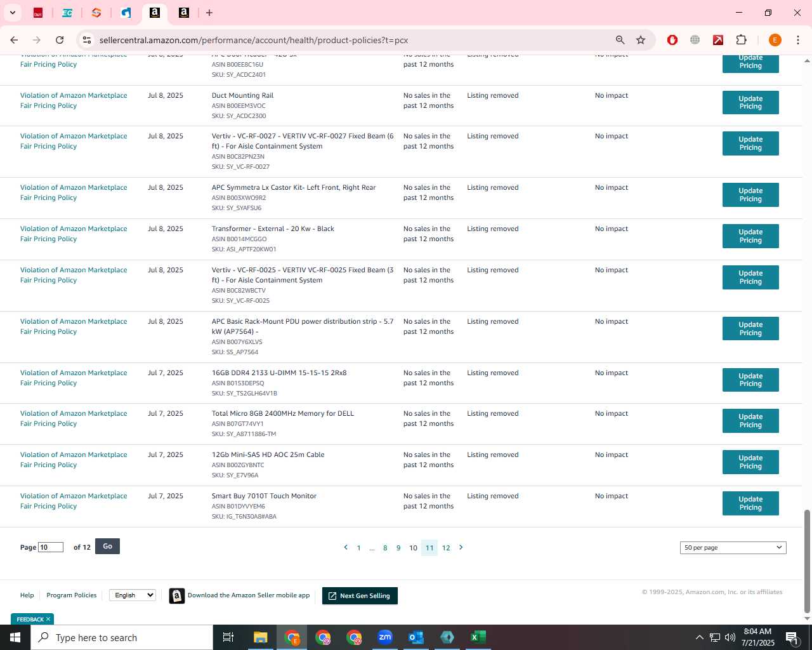Go to previous page with left chevron
Viewport: 812px width, 650px height.
tap(346, 547)
